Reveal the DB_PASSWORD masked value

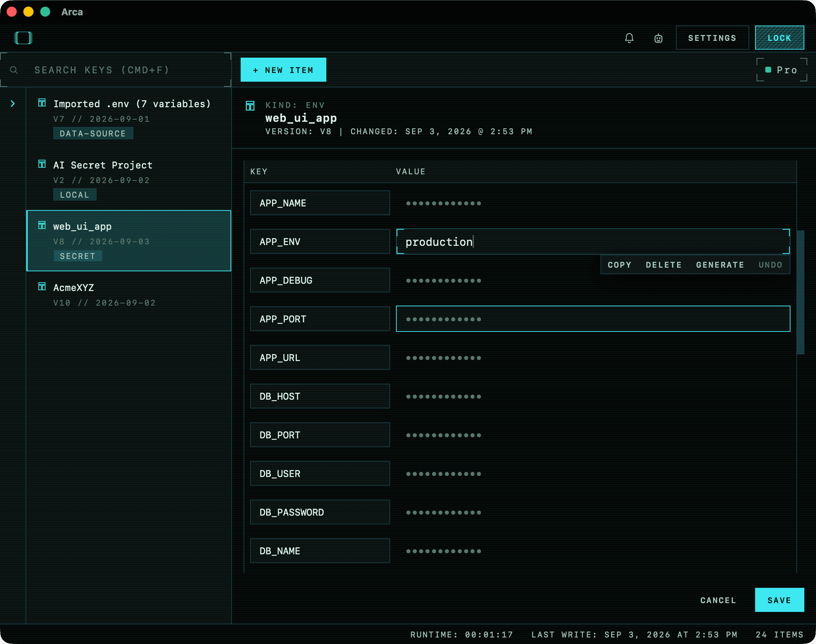[x=444, y=512]
